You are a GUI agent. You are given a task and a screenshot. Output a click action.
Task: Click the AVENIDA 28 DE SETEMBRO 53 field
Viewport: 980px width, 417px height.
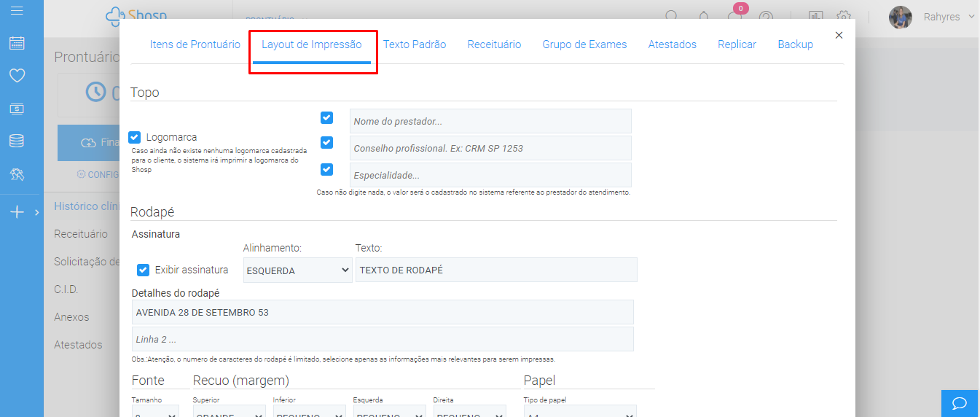click(x=383, y=312)
